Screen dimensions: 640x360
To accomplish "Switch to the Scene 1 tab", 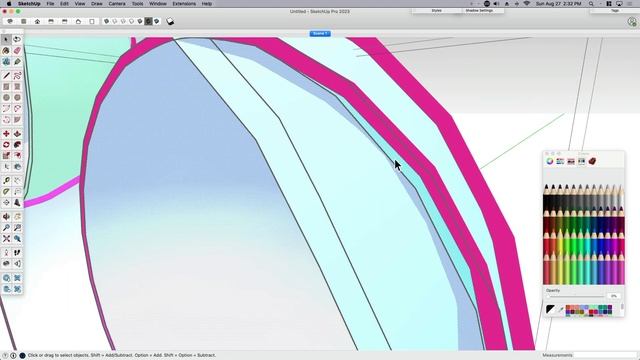I will tap(320, 33).
